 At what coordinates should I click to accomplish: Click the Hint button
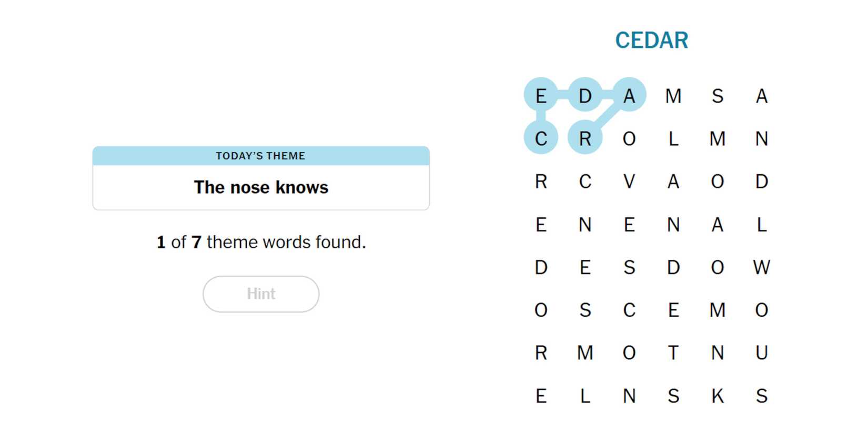(261, 294)
